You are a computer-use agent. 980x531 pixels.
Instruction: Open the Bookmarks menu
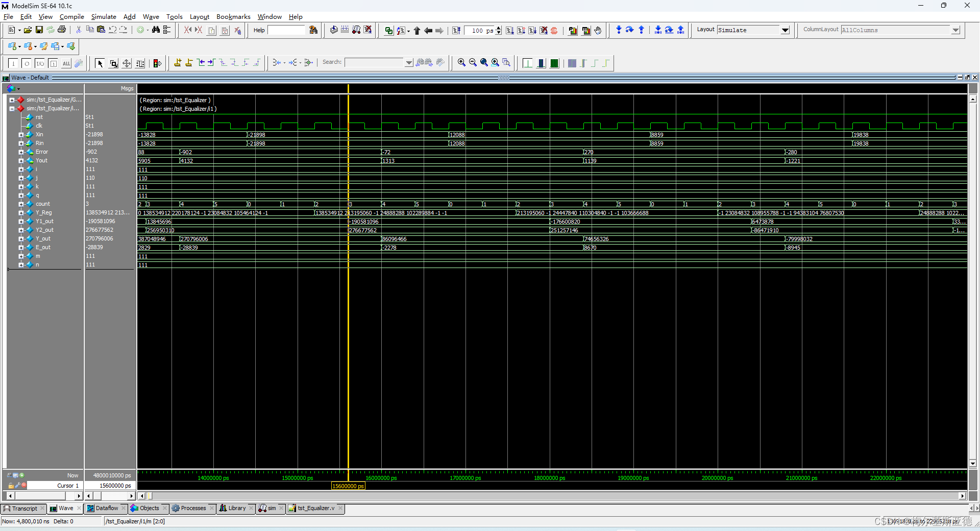point(233,17)
